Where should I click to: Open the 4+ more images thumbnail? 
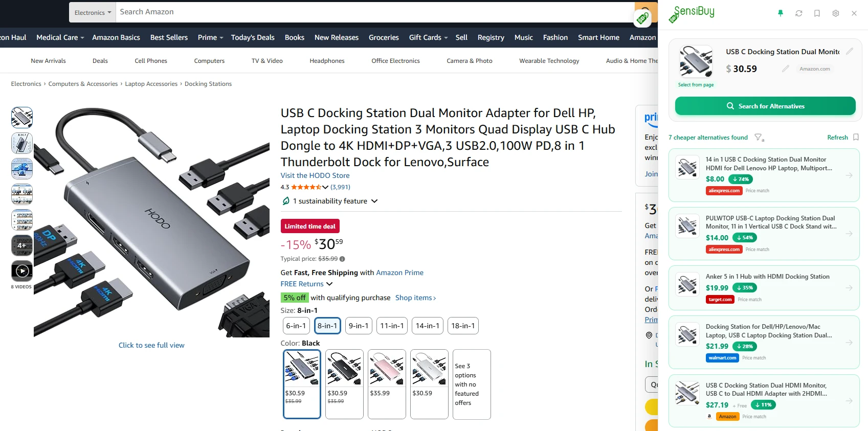[22, 245]
